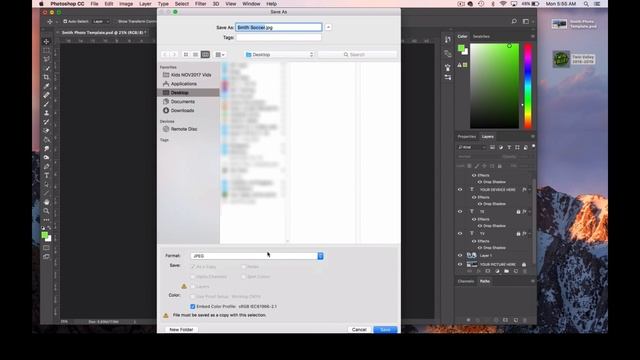Open the Image menu

126,4
